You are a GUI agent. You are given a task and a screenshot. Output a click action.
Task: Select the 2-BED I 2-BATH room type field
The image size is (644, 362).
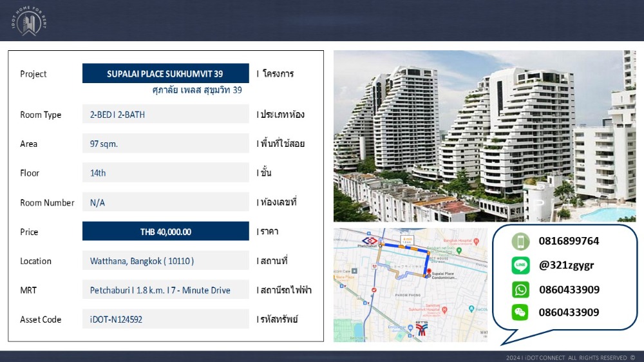point(166,115)
